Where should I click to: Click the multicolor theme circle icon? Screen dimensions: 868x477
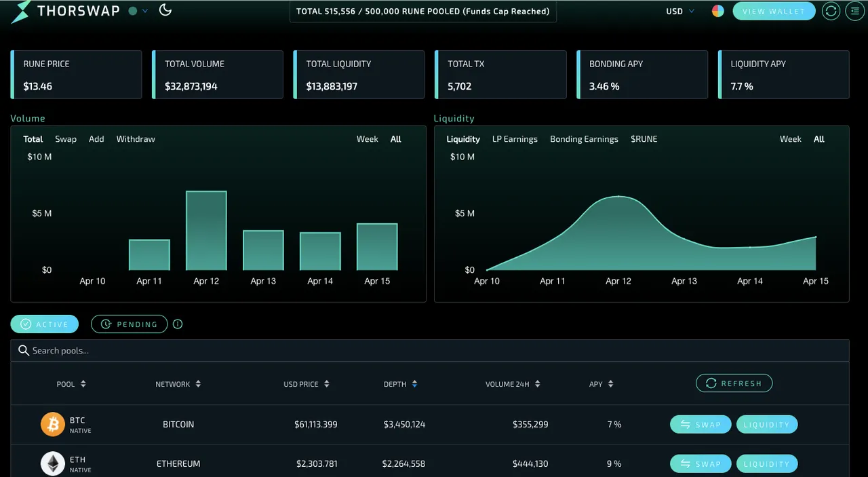pos(717,11)
